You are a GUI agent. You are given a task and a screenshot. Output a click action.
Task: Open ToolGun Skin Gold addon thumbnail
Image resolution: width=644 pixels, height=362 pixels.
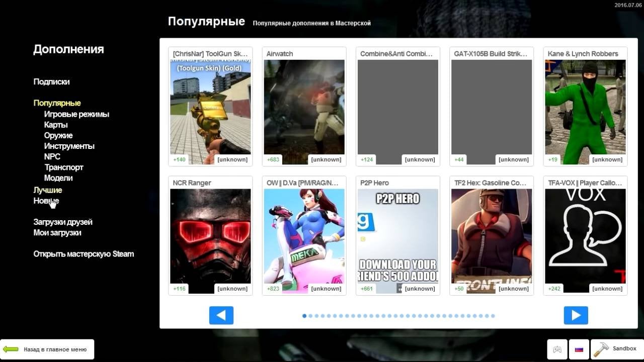click(210, 112)
